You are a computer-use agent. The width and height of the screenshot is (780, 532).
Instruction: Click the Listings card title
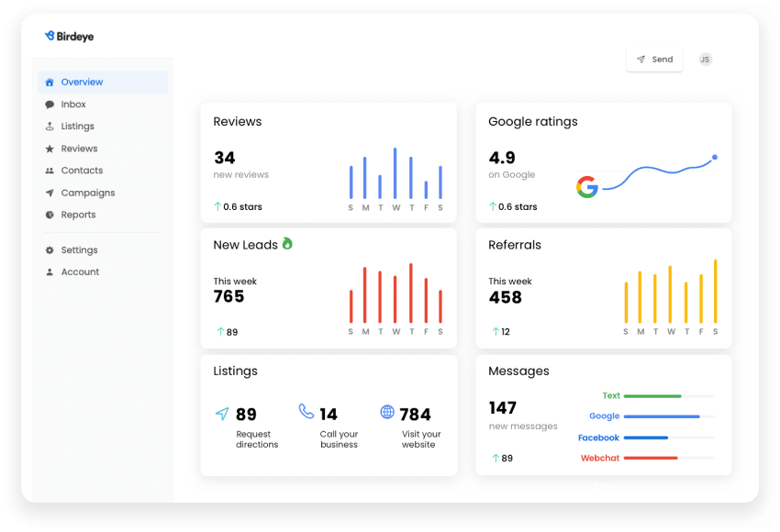click(235, 371)
